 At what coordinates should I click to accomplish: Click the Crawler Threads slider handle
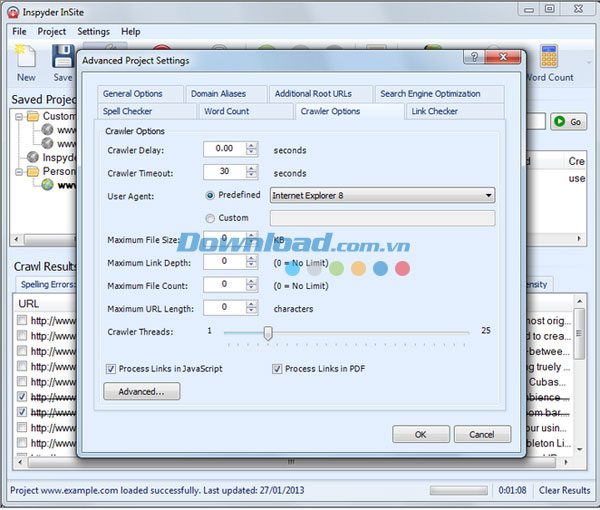(x=267, y=333)
